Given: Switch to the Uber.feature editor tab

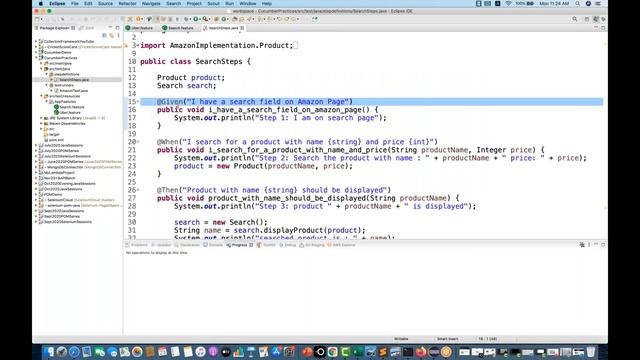Looking at the screenshot, I should point(139,28).
